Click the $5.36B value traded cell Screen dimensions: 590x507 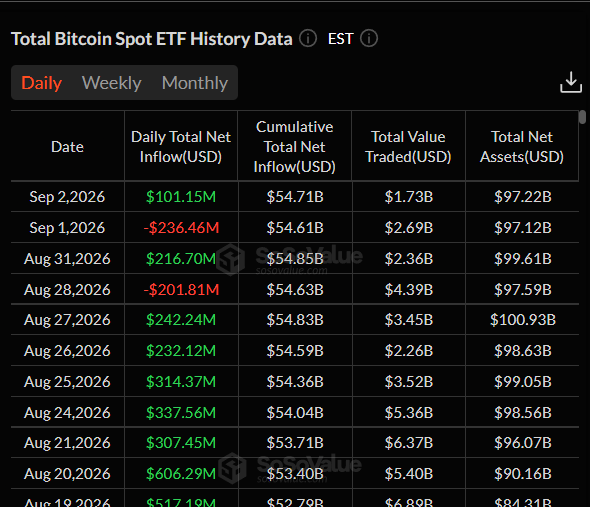click(x=409, y=413)
